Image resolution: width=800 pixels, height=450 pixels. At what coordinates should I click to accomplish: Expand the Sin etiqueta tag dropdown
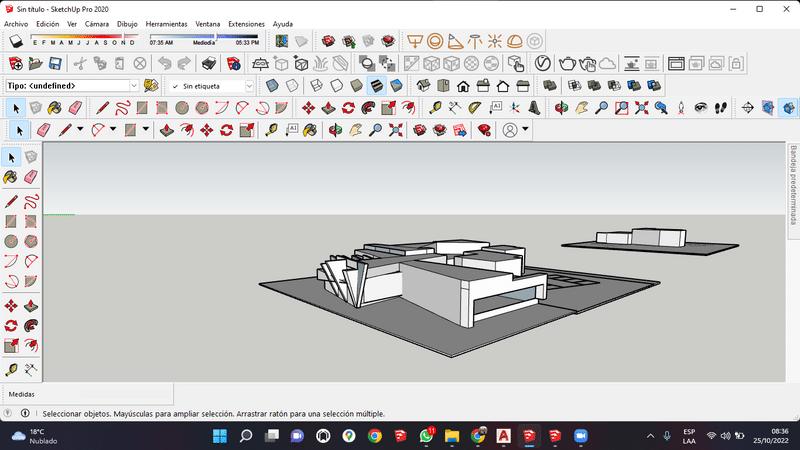249,86
